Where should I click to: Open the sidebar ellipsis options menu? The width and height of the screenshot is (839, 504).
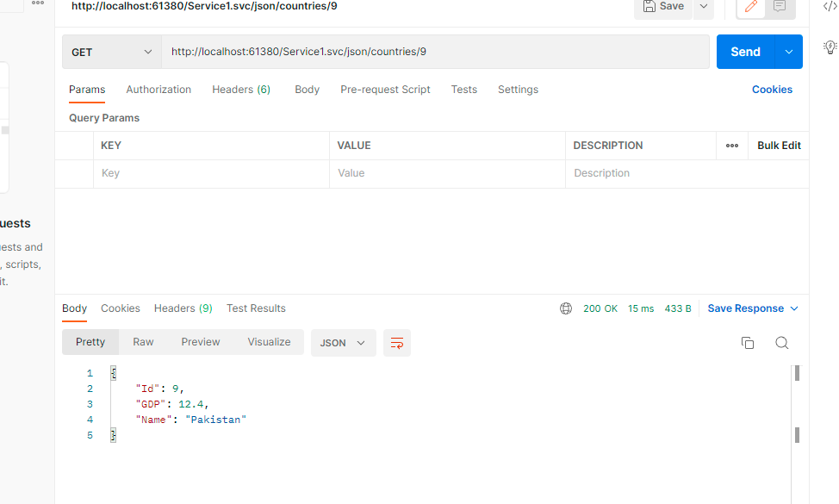(x=38, y=3)
